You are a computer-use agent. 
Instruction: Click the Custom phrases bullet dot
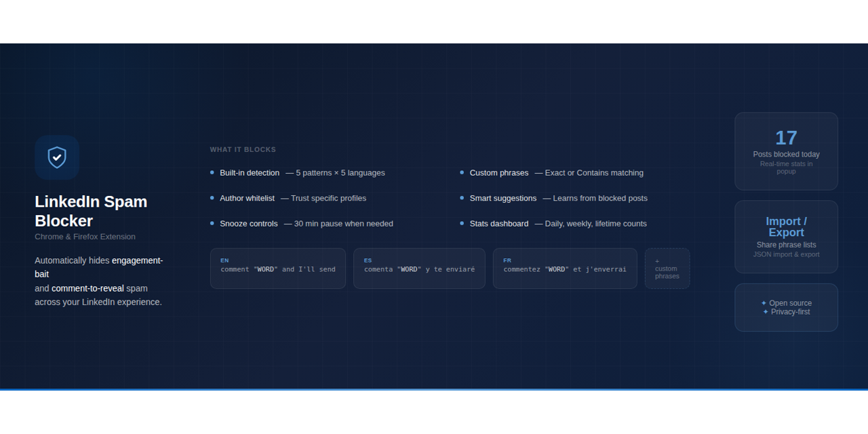tap(462, 172)
